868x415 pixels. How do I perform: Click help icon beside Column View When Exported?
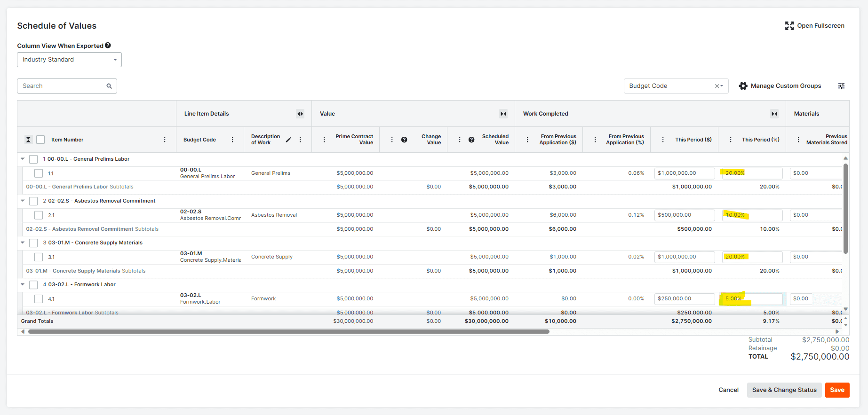click(108, 46)
